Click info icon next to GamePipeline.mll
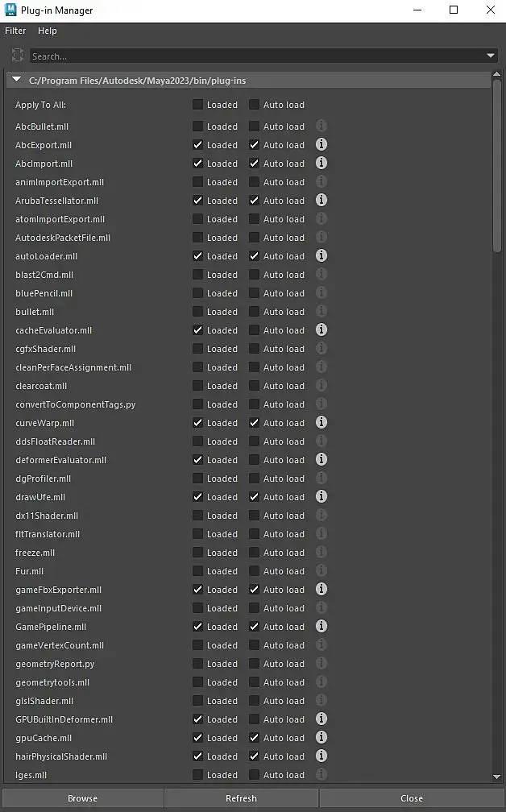Image resolution: width=506 pixels, height=812 pixels. (x=321, y=627)
